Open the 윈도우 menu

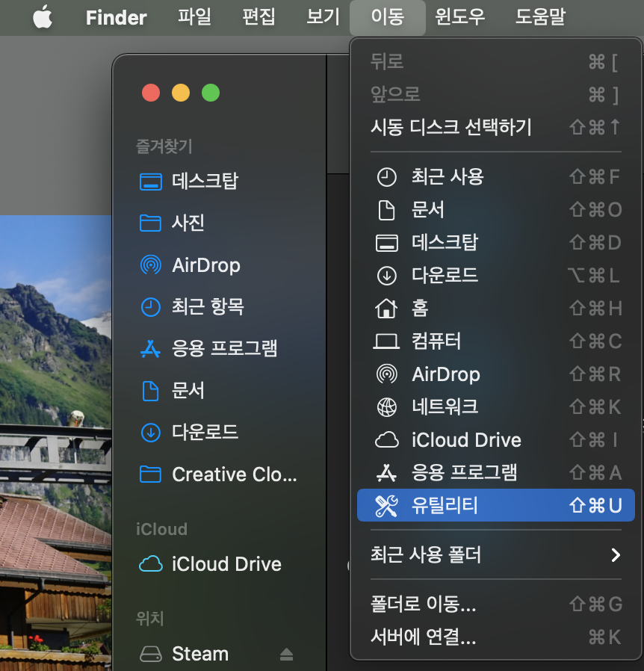459,17
